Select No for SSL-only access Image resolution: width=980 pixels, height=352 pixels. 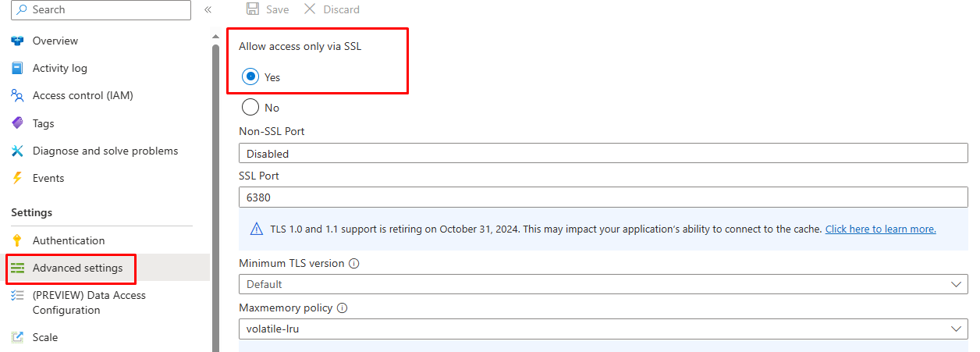[250, 107]
